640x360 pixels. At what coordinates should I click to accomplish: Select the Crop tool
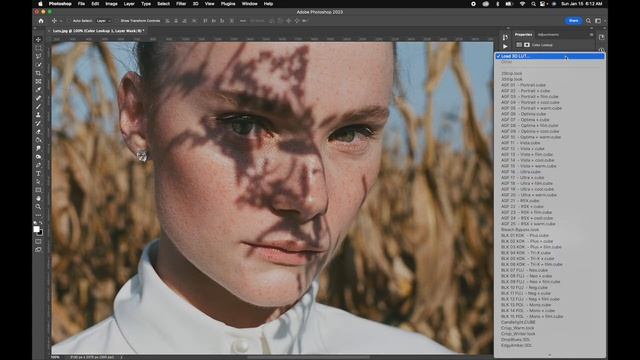[x=38, y=73]
